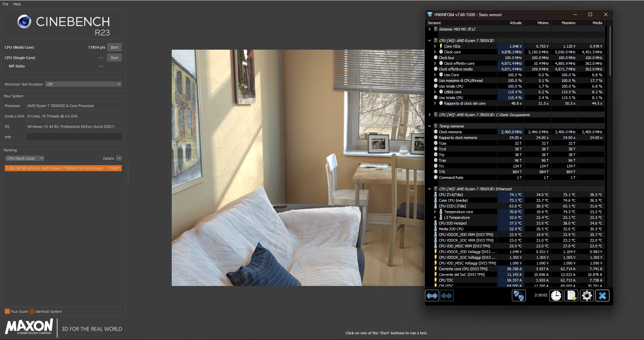This screenshot has width=644, height=340.
Task: Click the Tcas timing icon
Action: 436,143
